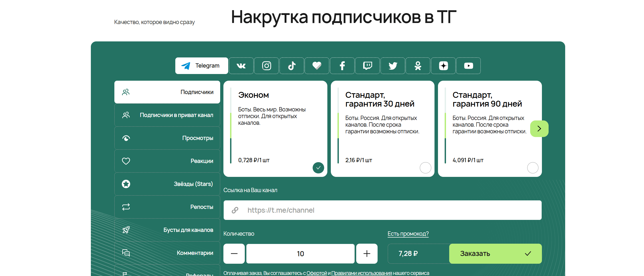Select the VK social network icon
Screen dimensions: 644x276
(x=241, y=66)
